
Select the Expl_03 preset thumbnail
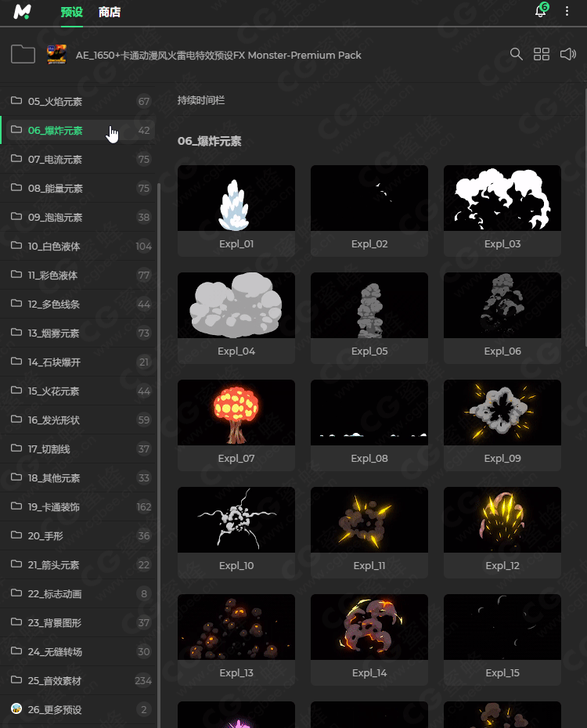coord(502,198)
